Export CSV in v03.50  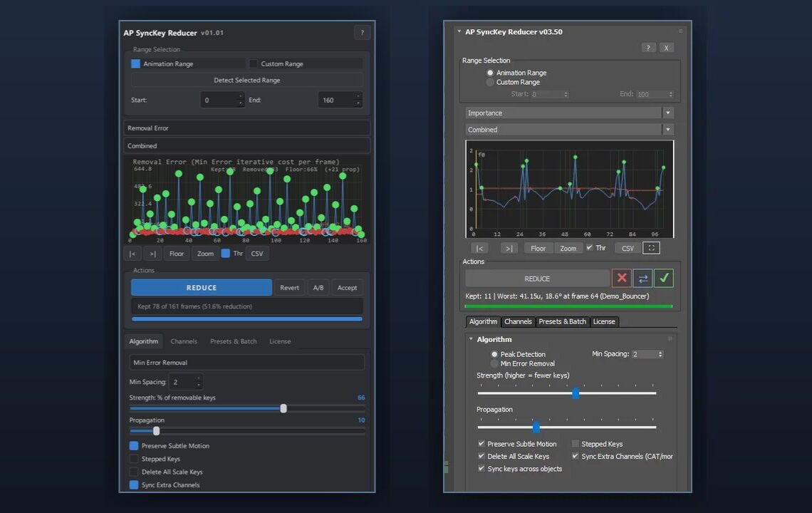point(628,248)
